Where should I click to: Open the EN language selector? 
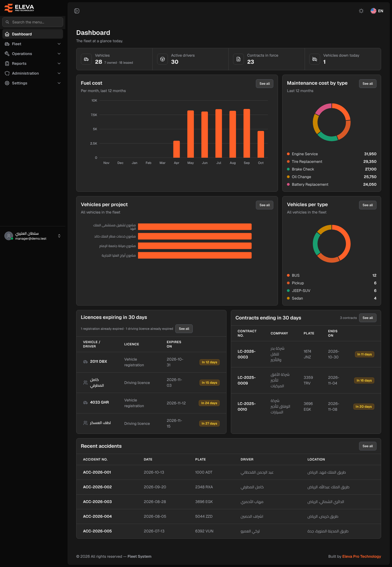(x=377, y=11)
